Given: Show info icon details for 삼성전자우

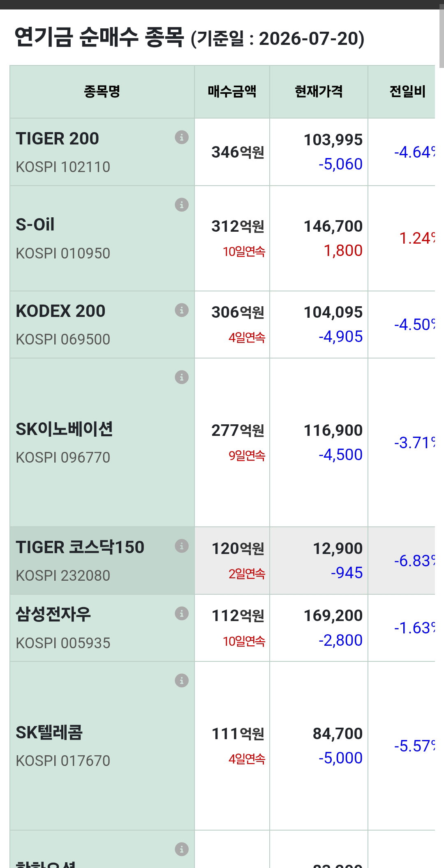Looking at the screenshot, I should click(182, 613).
